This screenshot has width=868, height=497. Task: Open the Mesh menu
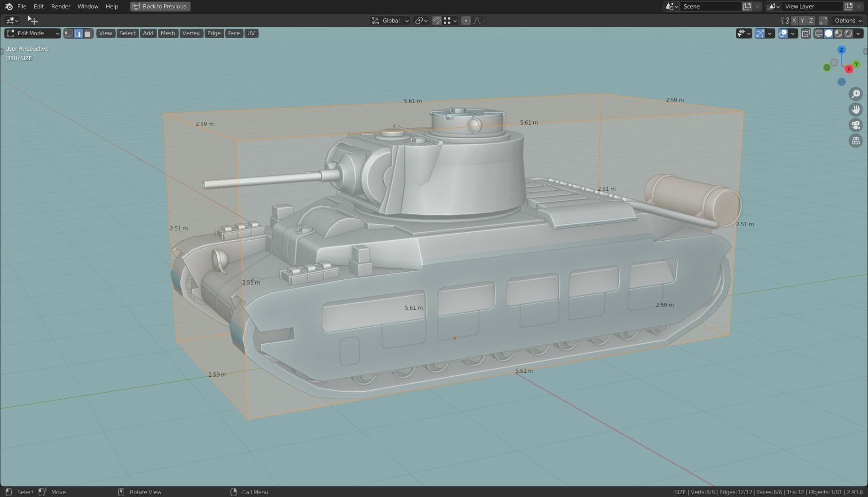pyautogui.click(x=167, y=33)
